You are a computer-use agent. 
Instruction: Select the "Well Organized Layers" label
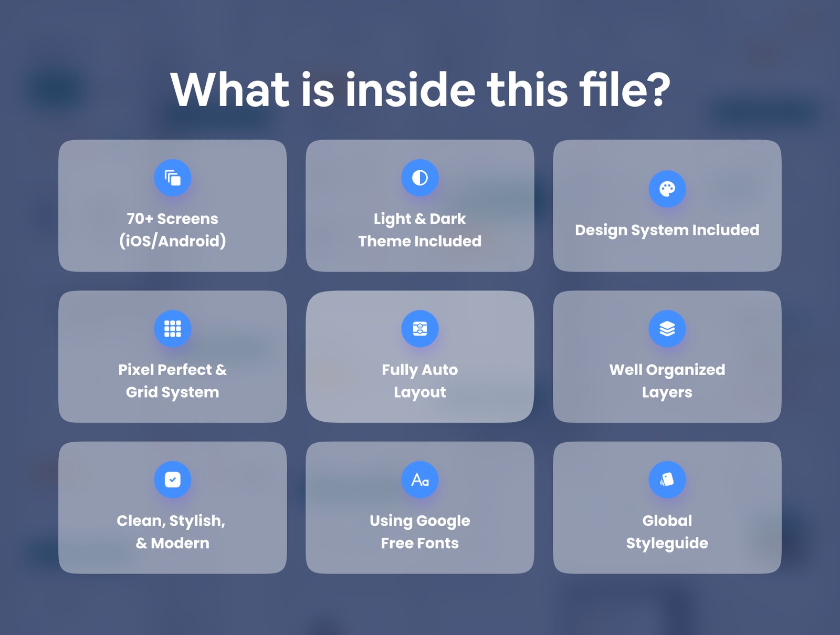(667, 381)
